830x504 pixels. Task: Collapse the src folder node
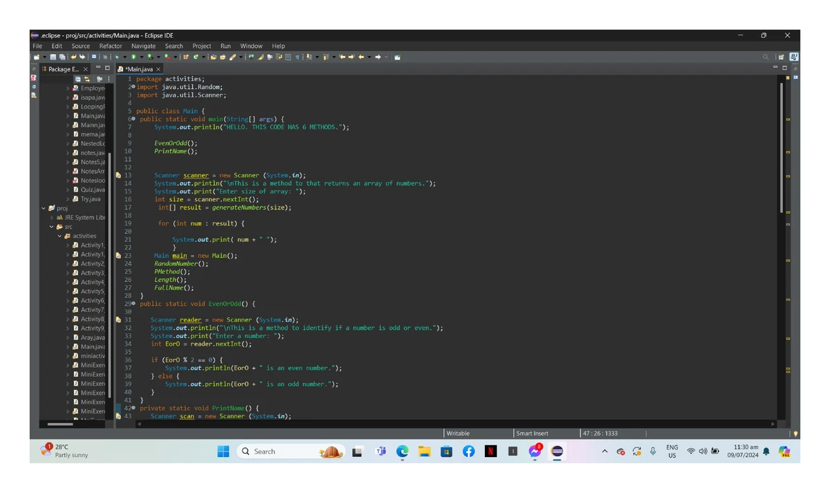pos(51,227)
